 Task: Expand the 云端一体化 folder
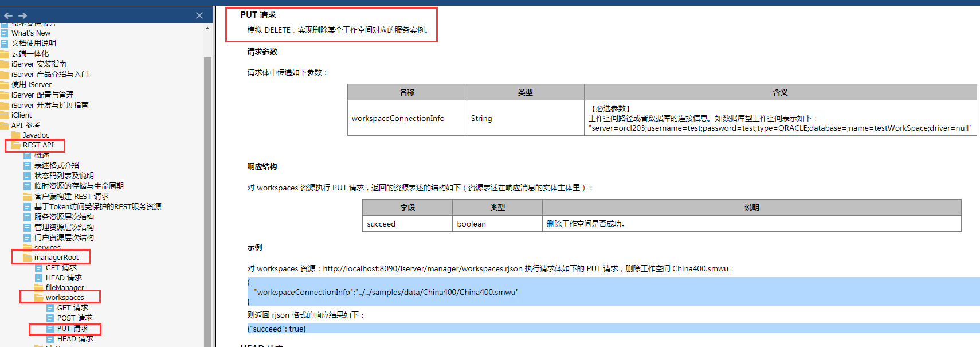[x=30, y=53]
